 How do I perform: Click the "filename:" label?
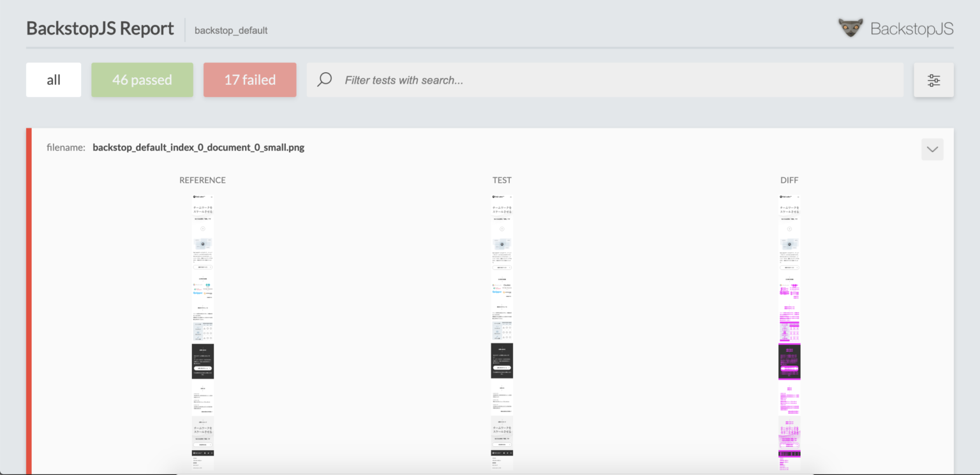coord(66,147)
